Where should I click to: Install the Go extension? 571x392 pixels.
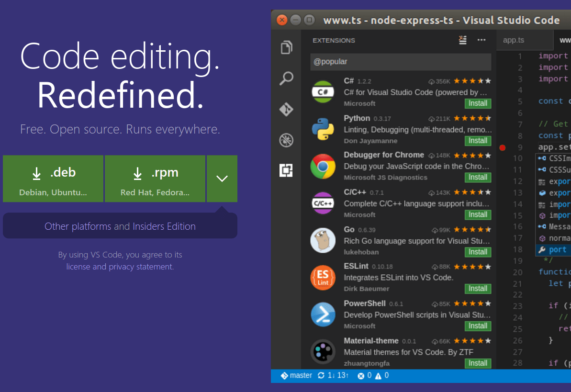point(478,252)
